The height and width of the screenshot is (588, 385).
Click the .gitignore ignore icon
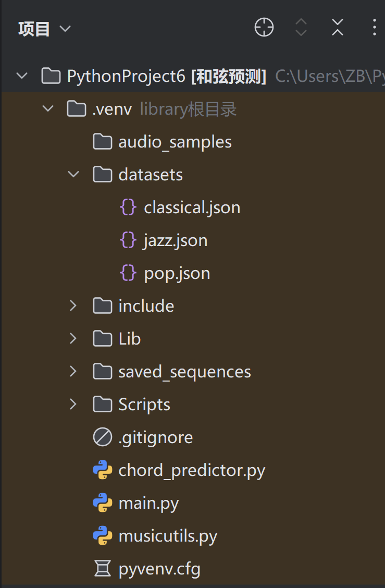tap(103, 437)
